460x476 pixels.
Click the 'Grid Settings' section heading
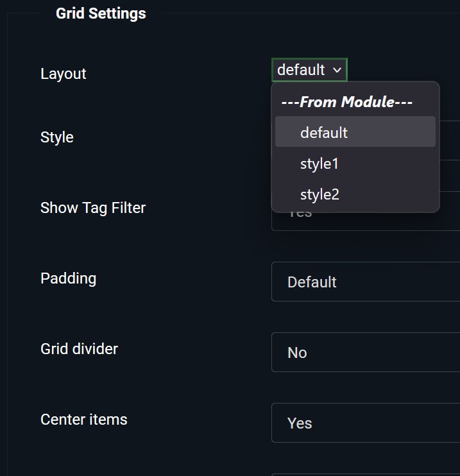[101, 13]
